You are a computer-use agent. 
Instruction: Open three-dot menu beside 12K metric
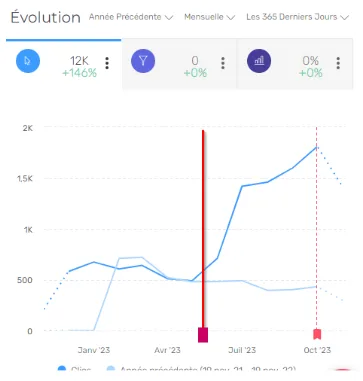pyautogui.click(x=107, y=63)
